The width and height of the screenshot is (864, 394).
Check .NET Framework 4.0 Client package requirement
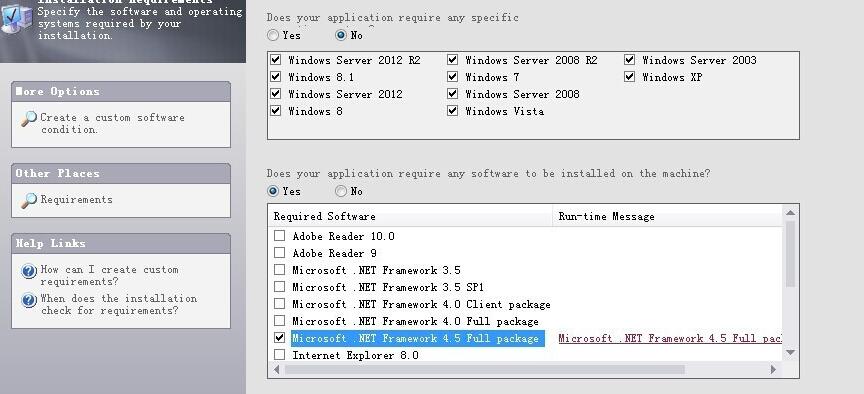pos(279,304)
